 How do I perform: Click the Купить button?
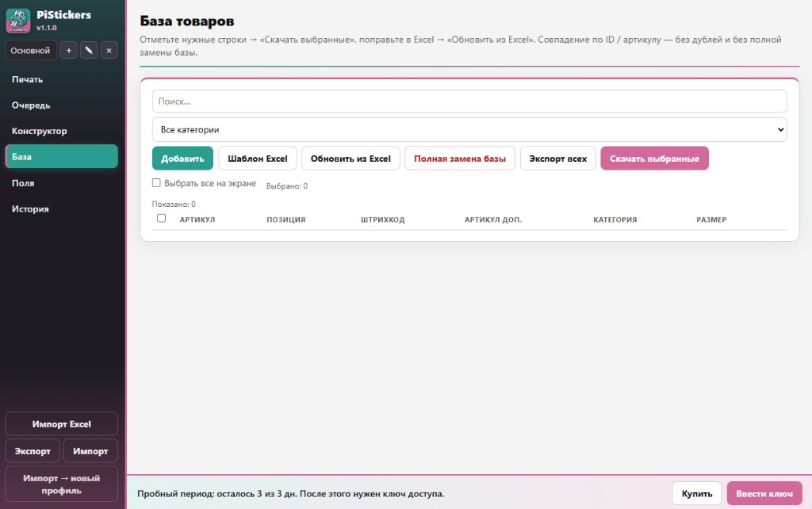click(x=697, y=493)
